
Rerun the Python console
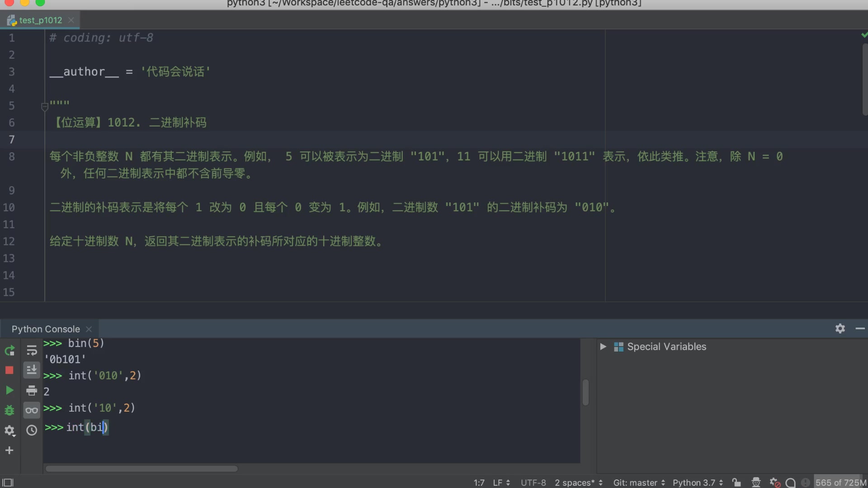(x=9, y=351)
